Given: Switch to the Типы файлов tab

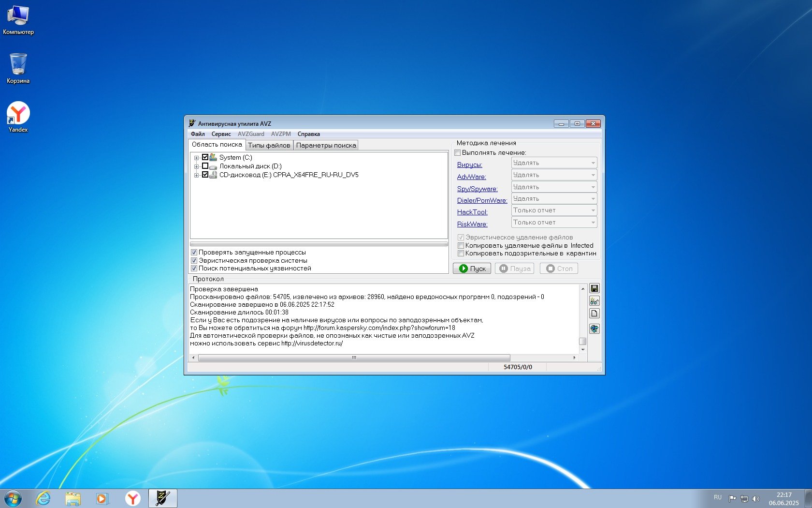Looking at the screenshot, I should (269, 145).
